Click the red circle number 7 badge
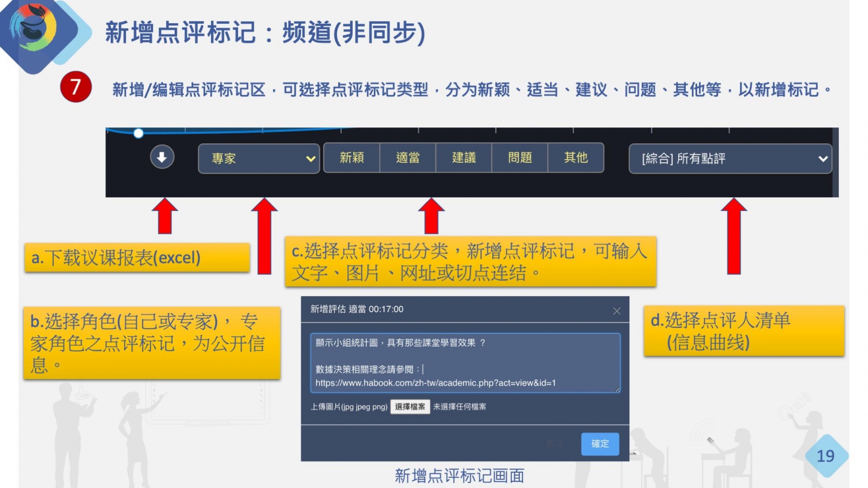868x488 pixels. 75,87
